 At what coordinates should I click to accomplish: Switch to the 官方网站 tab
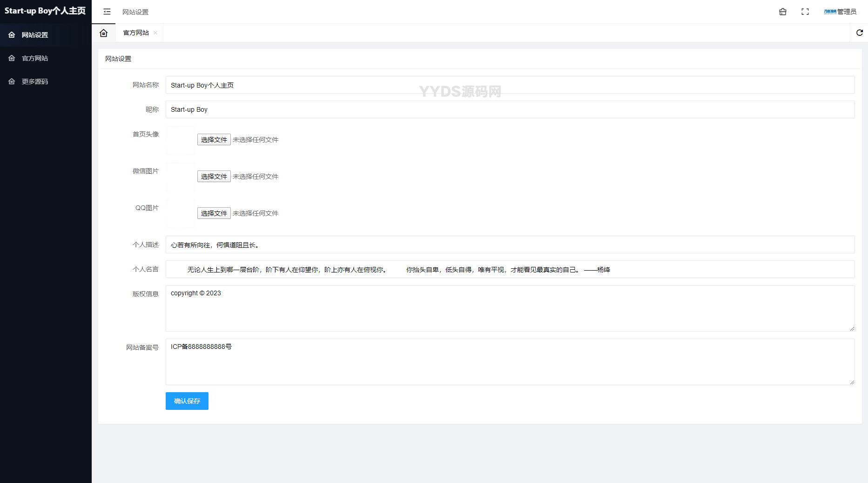[x=135, y=33]
